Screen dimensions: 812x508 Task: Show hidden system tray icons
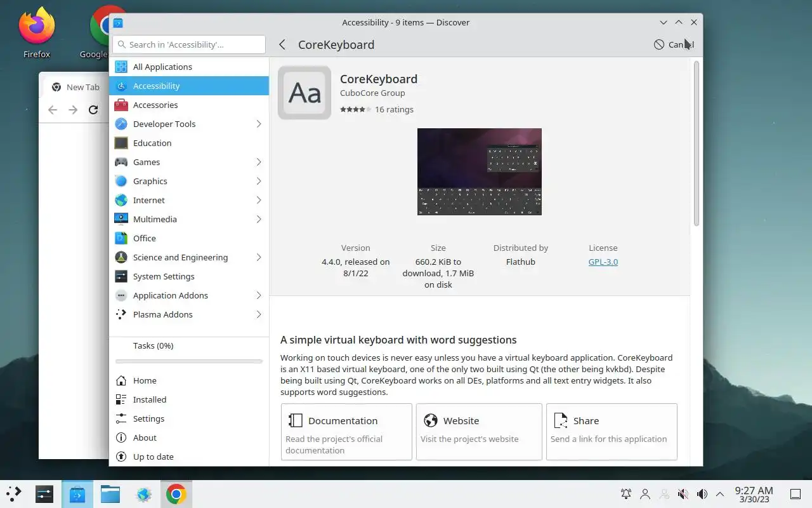(720, 494)
